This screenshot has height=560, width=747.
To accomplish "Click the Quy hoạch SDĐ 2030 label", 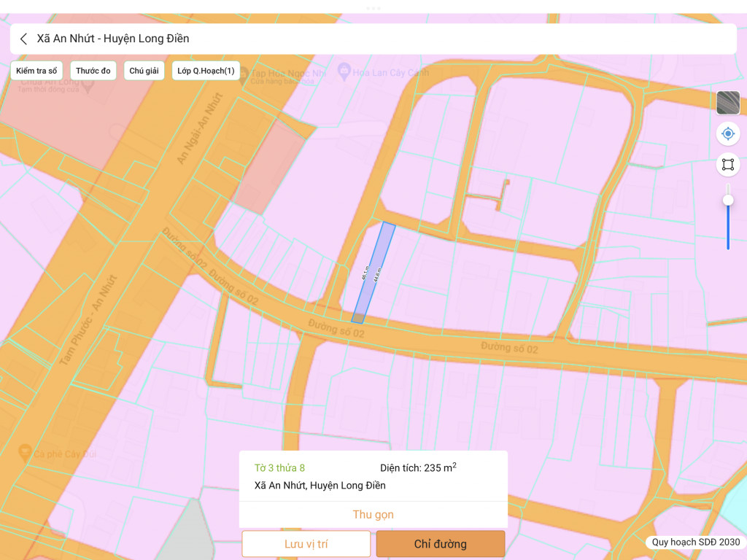I will coord(695,542).
